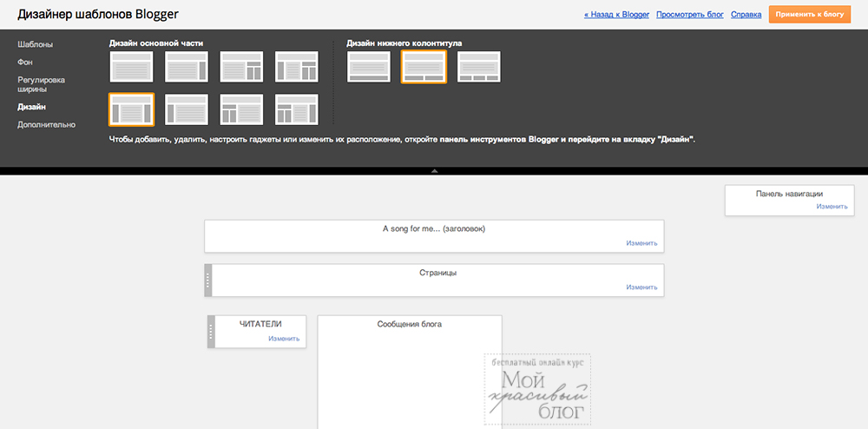This screenshot has height=429, width=868.
Task: Click Изменить in the A song for me header gadget
Action: point(642,243)
